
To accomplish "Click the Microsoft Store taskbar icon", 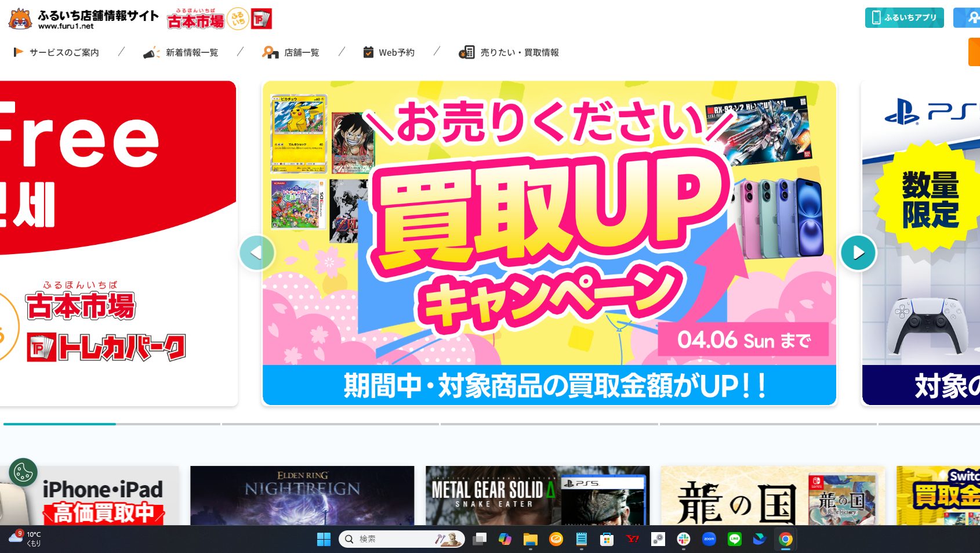I will tap(607, 539).
